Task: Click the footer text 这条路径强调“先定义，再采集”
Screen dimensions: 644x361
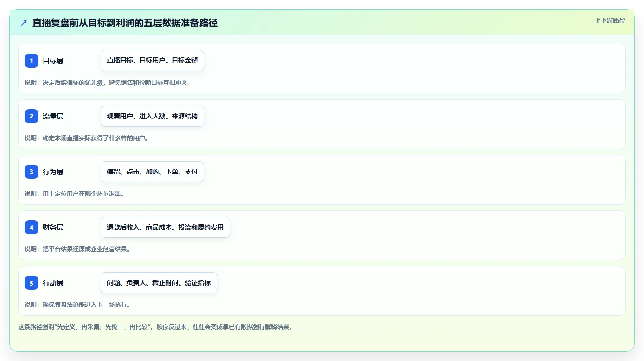Action: (x=59, y=327)
